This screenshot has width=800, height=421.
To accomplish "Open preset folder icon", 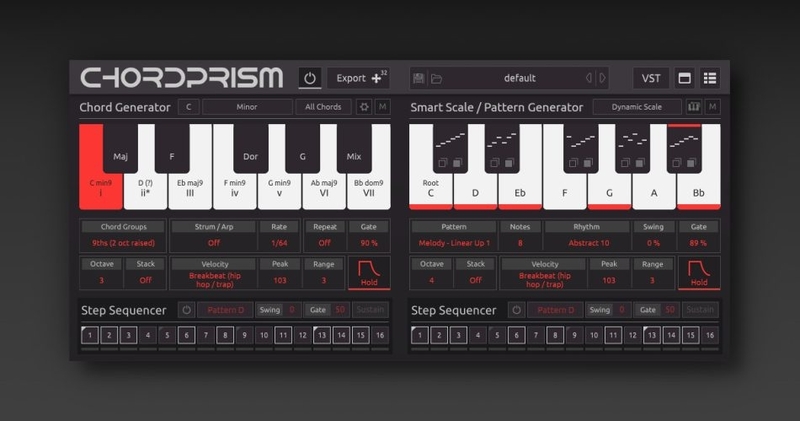I will (x=437, y=79).
